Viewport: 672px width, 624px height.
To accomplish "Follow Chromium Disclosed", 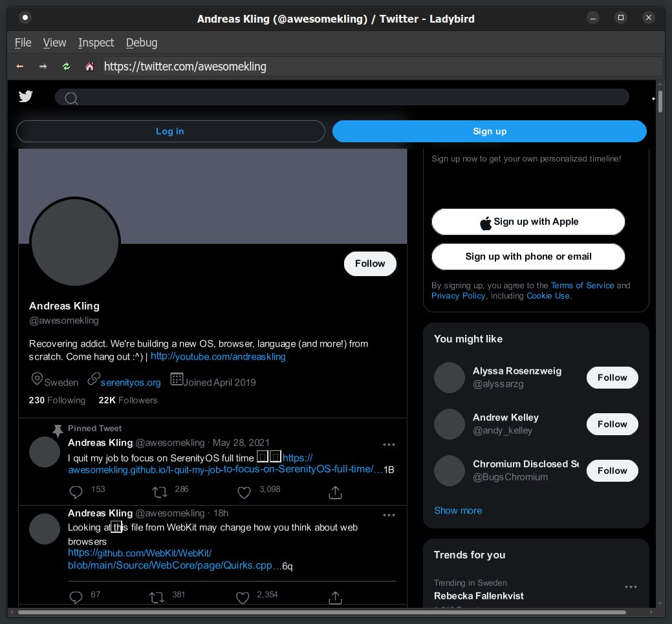I will coord(612,471).
